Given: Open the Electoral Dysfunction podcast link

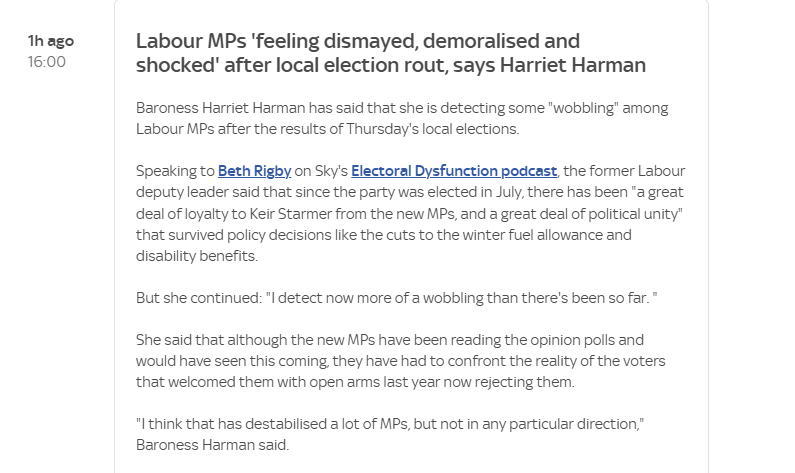Looking at the screenshot, I should [x=454, y=171].
